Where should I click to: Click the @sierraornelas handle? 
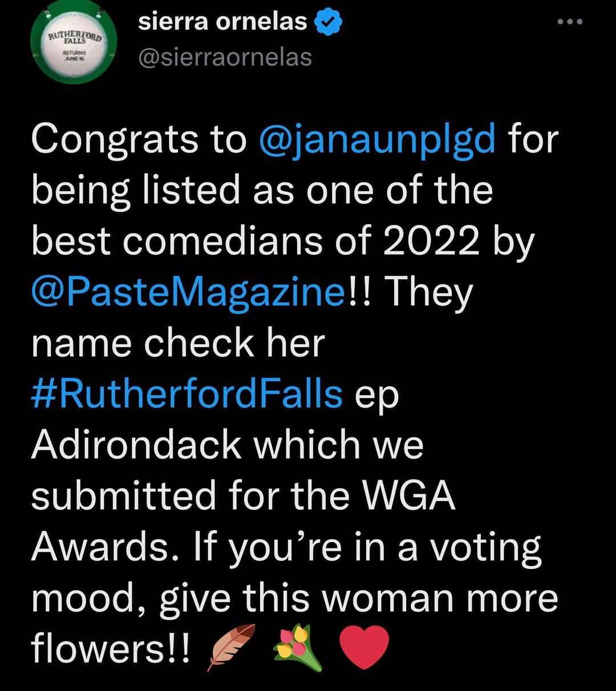click(225, 57)
